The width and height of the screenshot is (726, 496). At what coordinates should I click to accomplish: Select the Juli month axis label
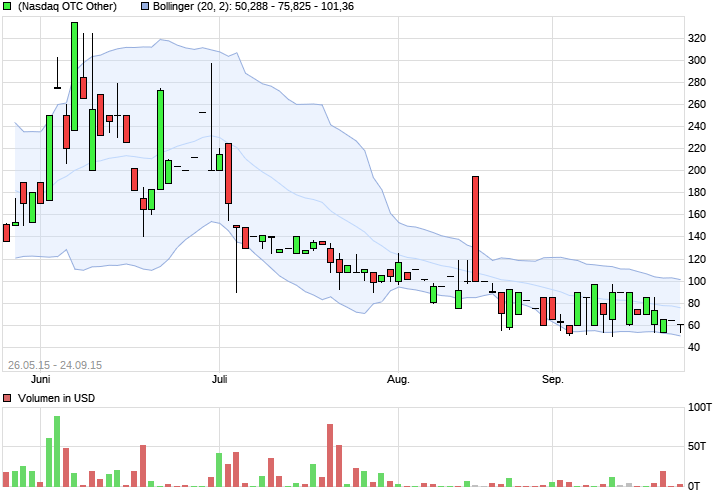click(219, 379)
